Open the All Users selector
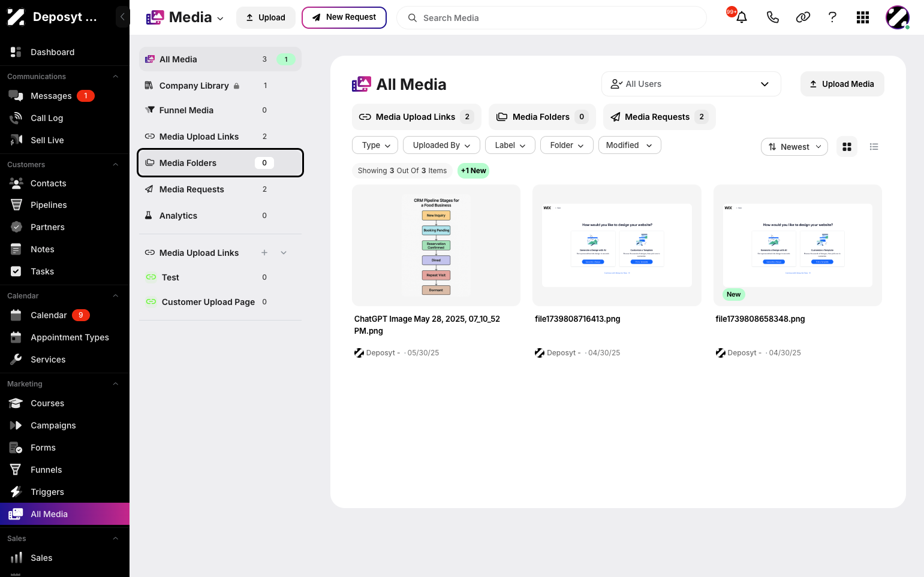The width and height of the screenshot is (924, 577). tap(691, 84)
